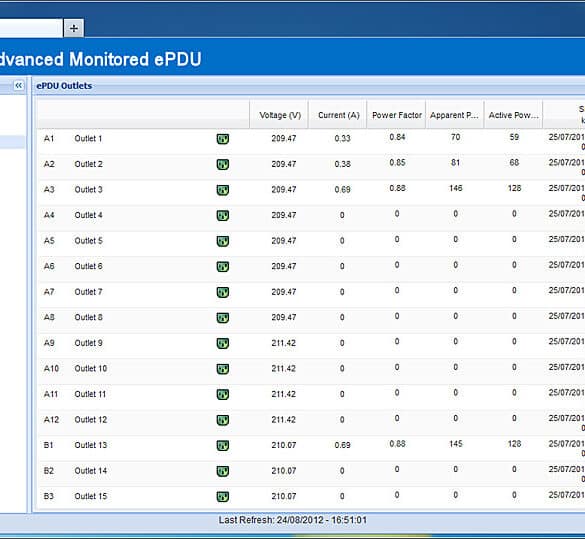585x539 pixels.
Task: Click the green outlet icon for Outlet 7
Action: pyautogui.click(x=223, y=292)
